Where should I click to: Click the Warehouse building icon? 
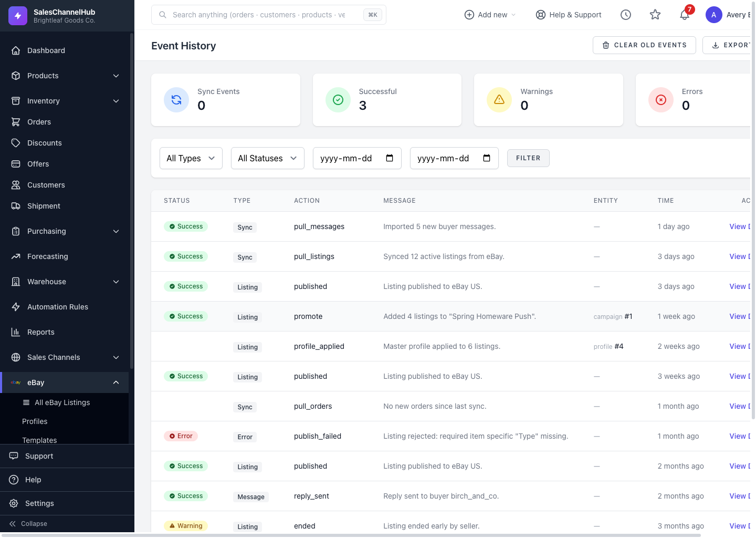tap(16, 282)
